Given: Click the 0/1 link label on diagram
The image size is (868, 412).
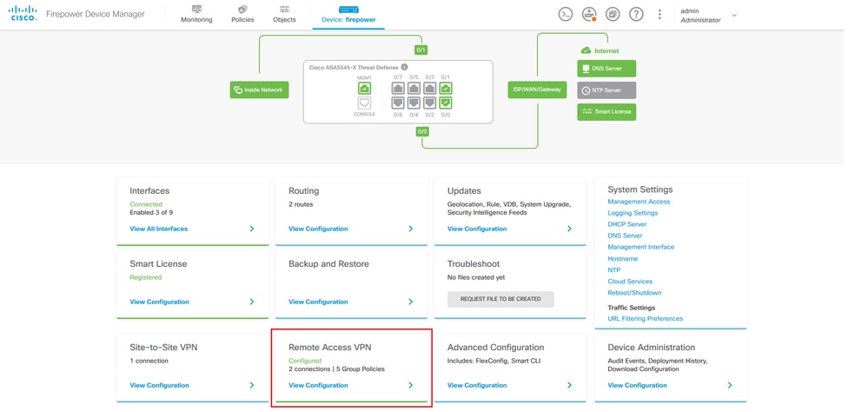Looking at the screenshot, I should coord(421,50).
